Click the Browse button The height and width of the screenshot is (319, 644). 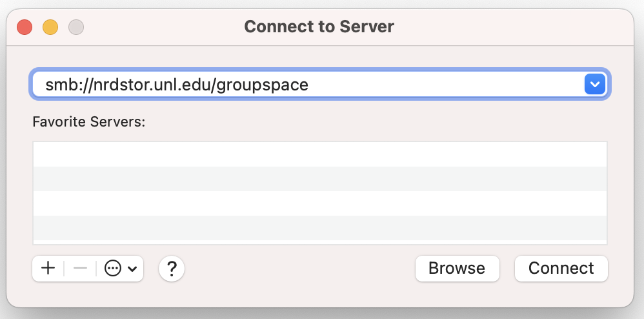coord(457,269)
